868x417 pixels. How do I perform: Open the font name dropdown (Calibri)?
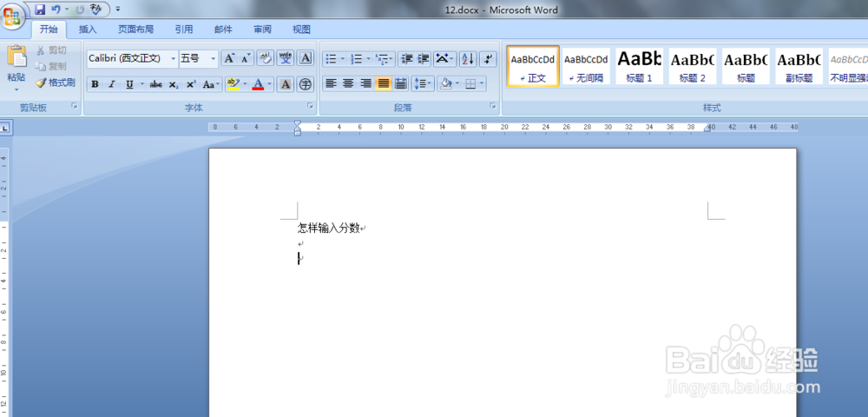[x=174, y=58]
